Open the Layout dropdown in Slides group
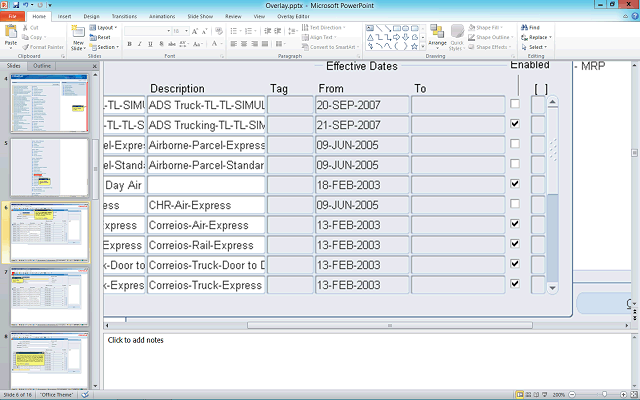This screenshot has width=640, height=400. click(104, 28)
